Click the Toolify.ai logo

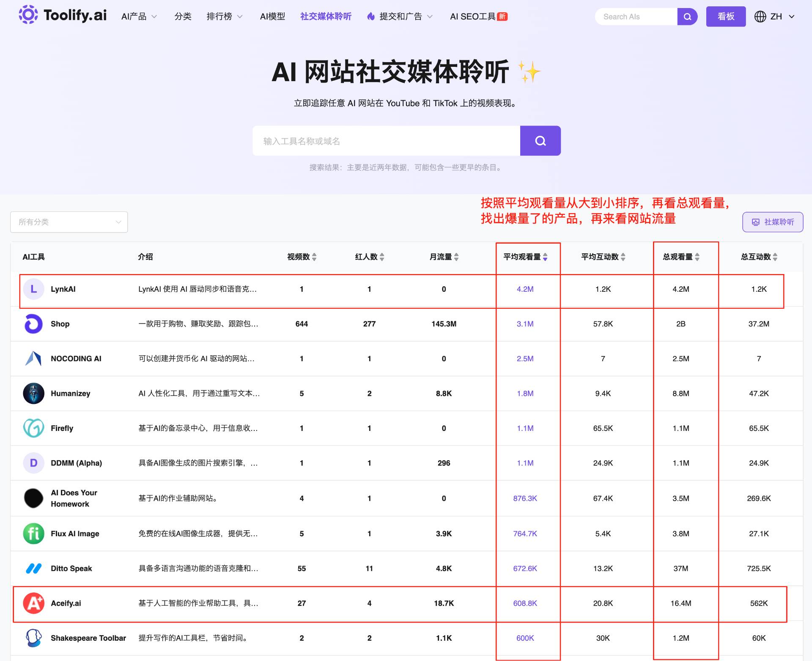click(63, 15)
